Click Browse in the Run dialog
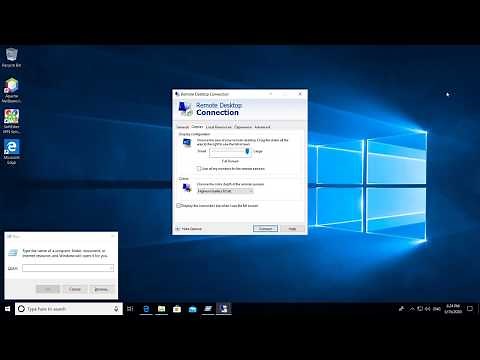The width and height of the screenshot is (480, 360). pos(101,289)
